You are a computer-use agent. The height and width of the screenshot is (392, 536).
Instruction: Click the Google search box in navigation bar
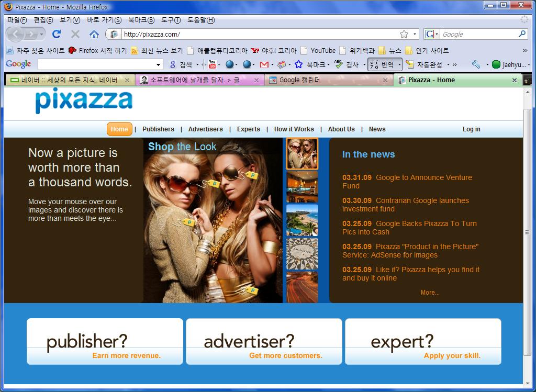(x=478, y=34)
